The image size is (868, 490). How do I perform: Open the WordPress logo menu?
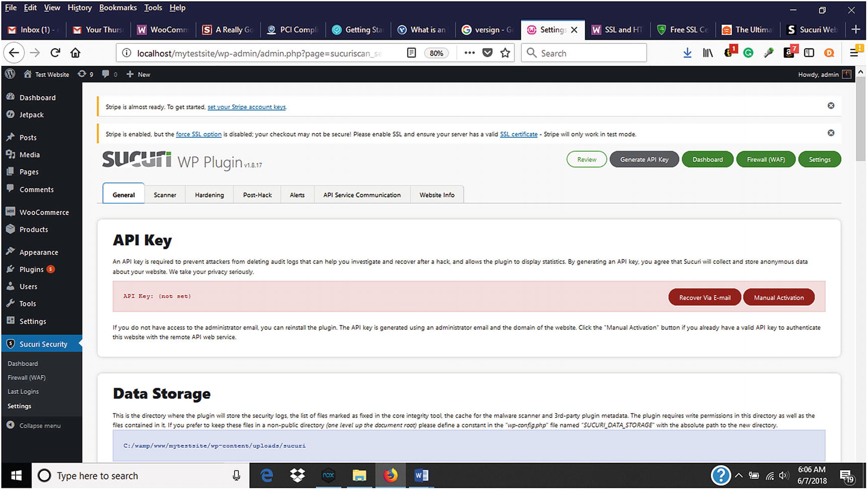10,74
